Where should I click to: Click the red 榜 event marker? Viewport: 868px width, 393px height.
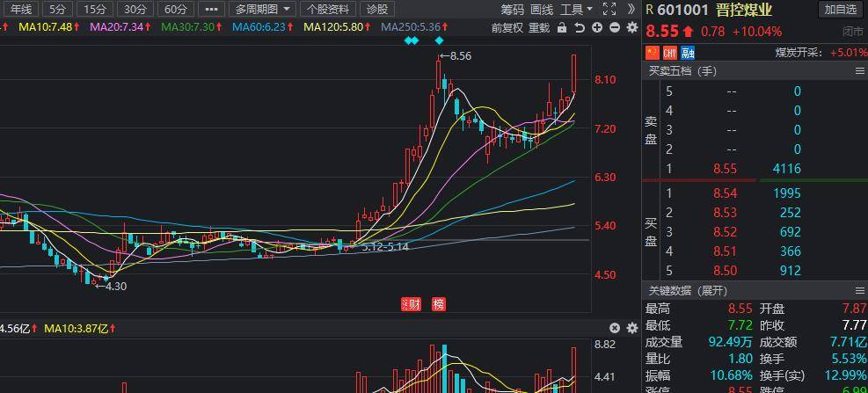(x=439, y=304)
